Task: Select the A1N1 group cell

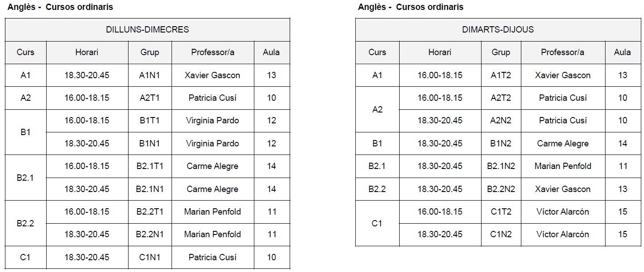Action: 150,75
